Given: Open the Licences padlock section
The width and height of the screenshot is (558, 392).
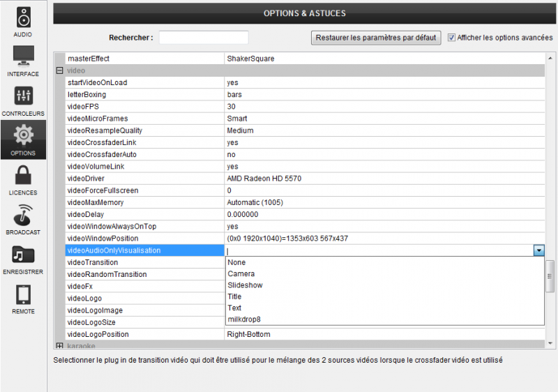Looking at the screenshot, I should [x=23, y=179].
